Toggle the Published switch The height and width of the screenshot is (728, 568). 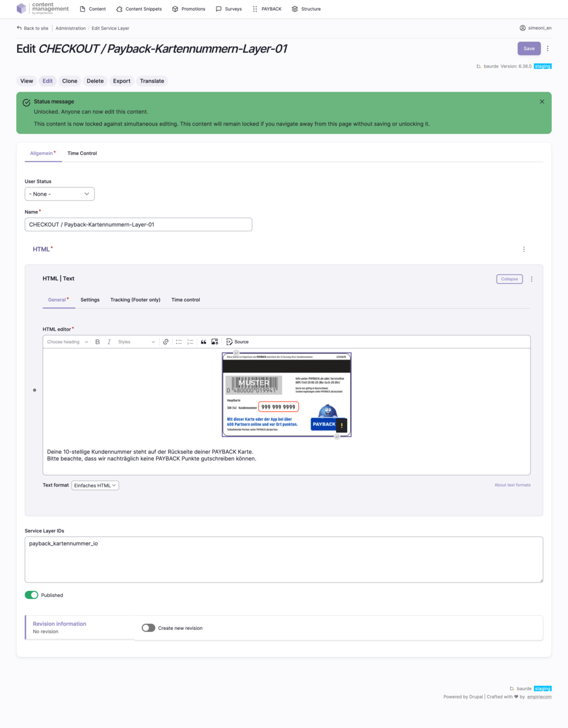pos(31,595)
